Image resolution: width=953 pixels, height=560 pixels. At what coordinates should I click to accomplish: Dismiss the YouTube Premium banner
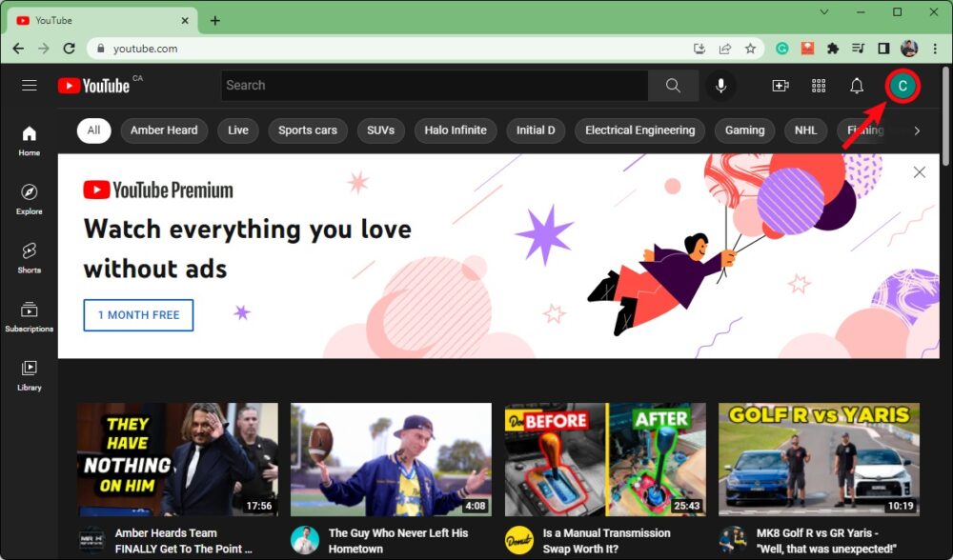click(x=919, y=172)
